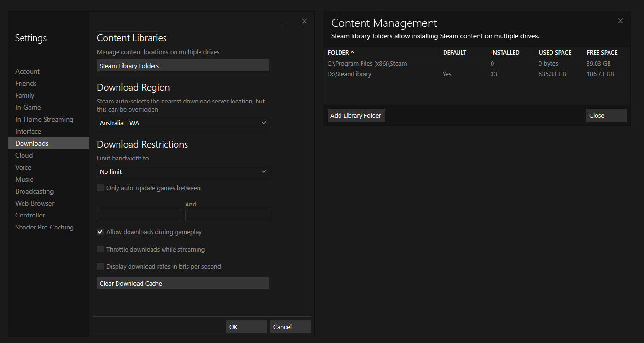Switch to In-Home Streaming settings
The width and height of the screenshot is (644, 343).
click(44, 119)
